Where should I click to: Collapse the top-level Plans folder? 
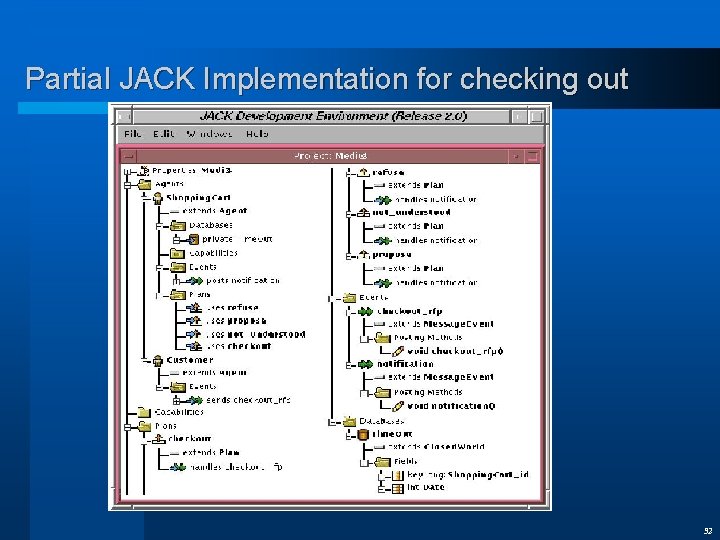[127, 427]
